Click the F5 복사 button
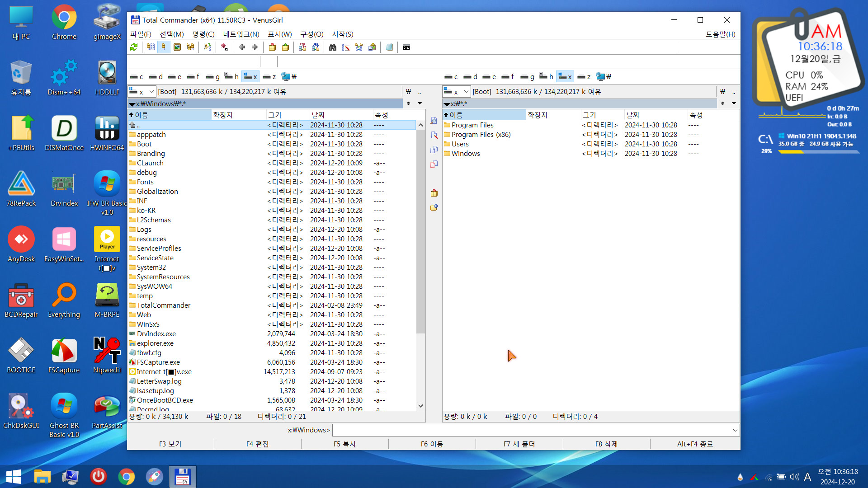 (x=345, y=444)
